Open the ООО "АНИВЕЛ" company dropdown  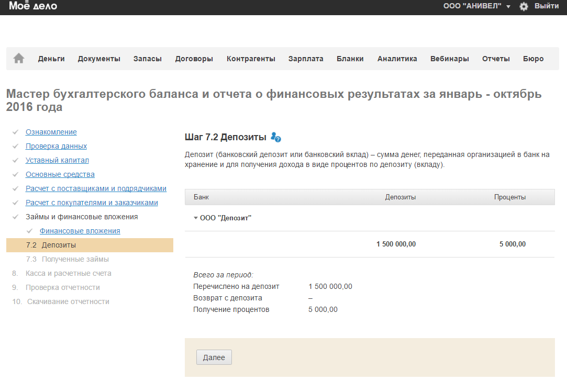(x=476, y=6)
